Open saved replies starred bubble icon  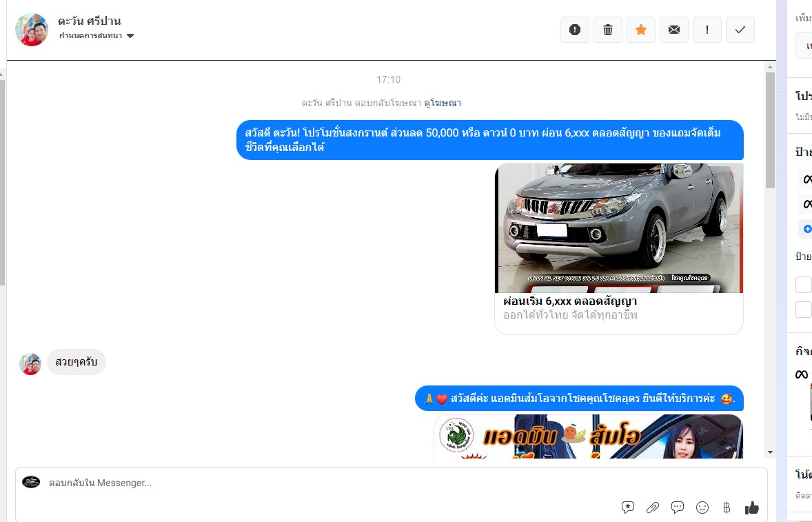(x=628, y=508)
